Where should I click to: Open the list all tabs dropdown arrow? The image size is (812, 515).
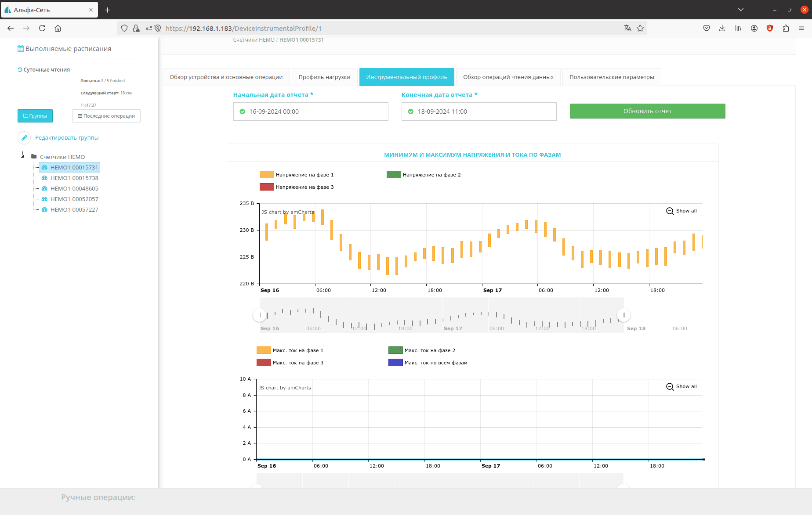click(x=741, y=10)
